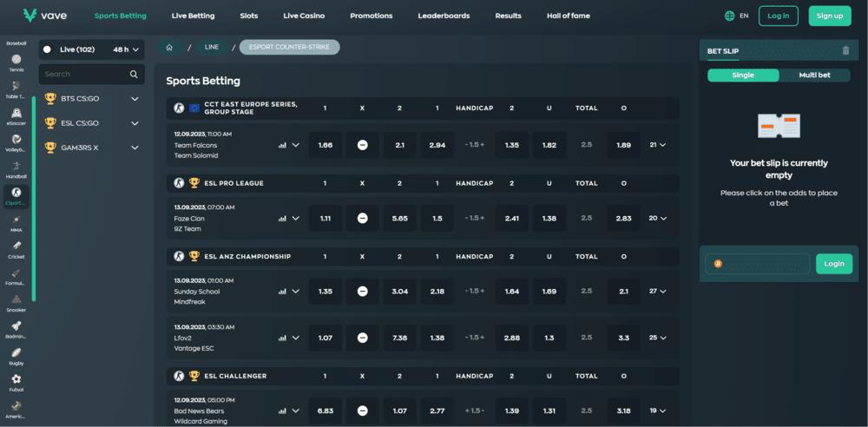Open the 48 h time filter dropdown

[x=126, y=49]
